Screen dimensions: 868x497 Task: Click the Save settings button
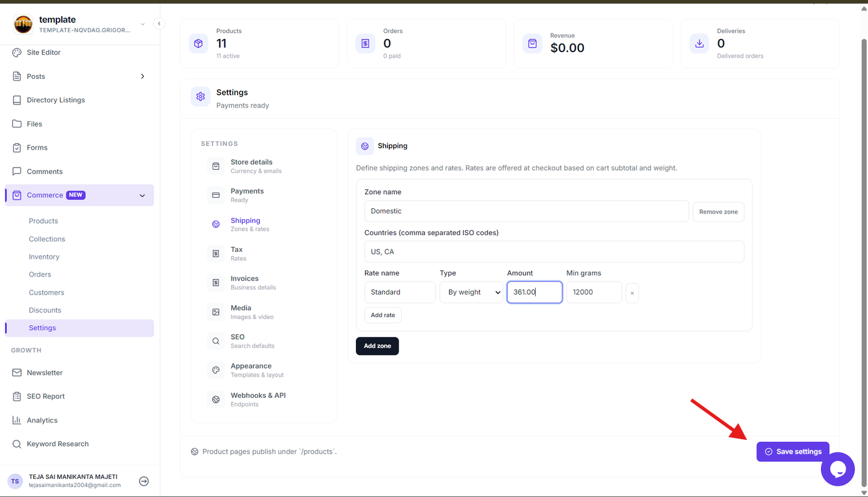click(792, 452)
